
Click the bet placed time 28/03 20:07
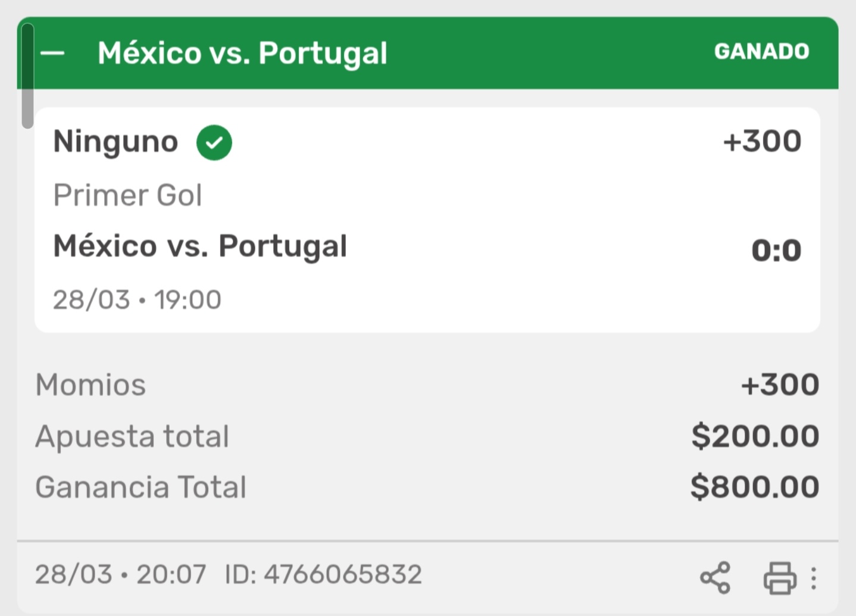(x=120, y=574)
